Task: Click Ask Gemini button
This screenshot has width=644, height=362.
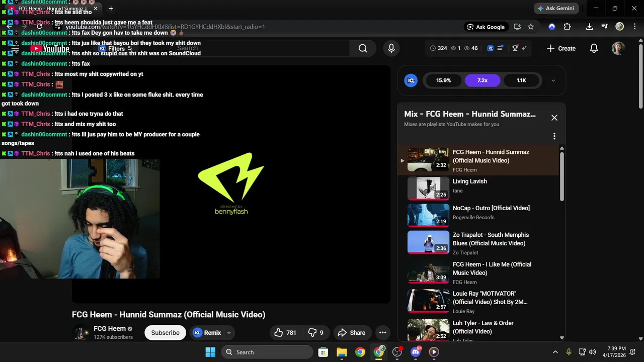Action: coord(556,9)
